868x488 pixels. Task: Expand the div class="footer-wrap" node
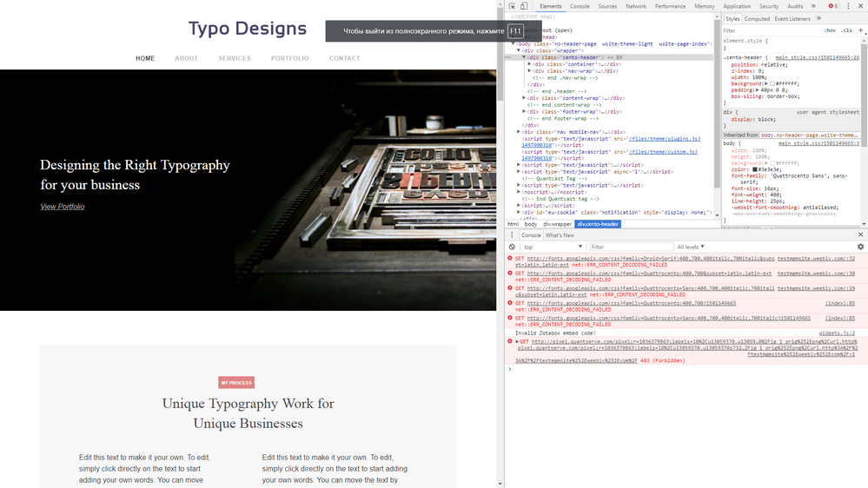point(524,111)
